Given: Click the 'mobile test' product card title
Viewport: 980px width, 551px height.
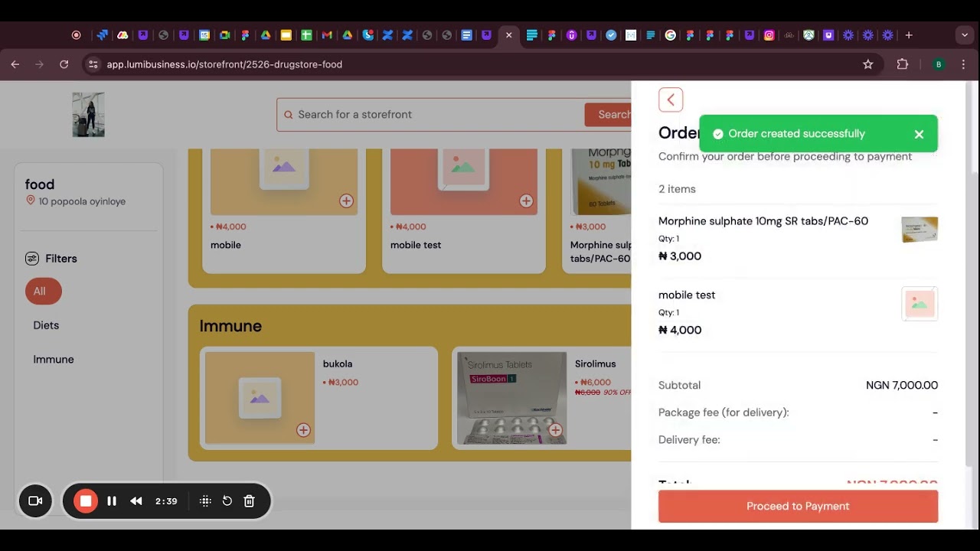Looking at the screenshot, I should [416, 245].
